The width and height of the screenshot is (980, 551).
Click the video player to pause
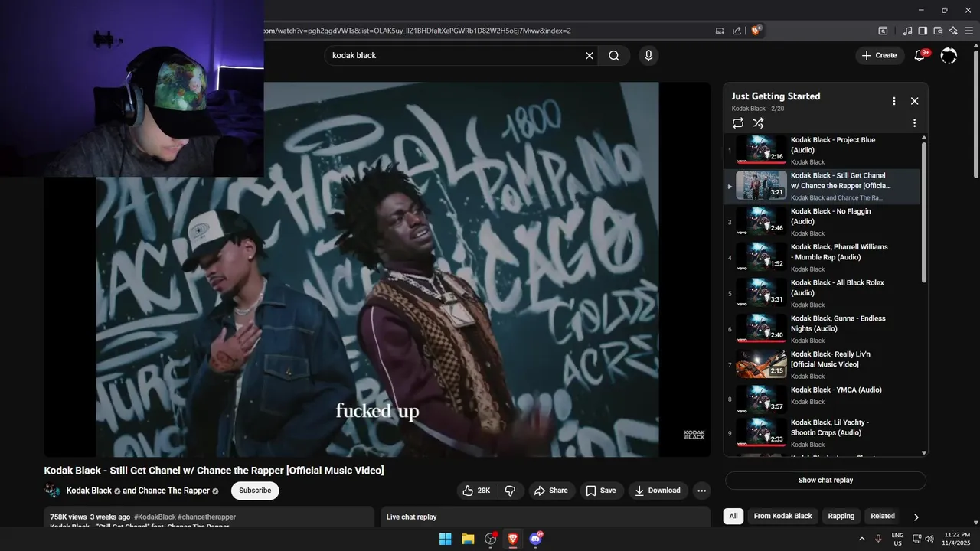[377, 269]
